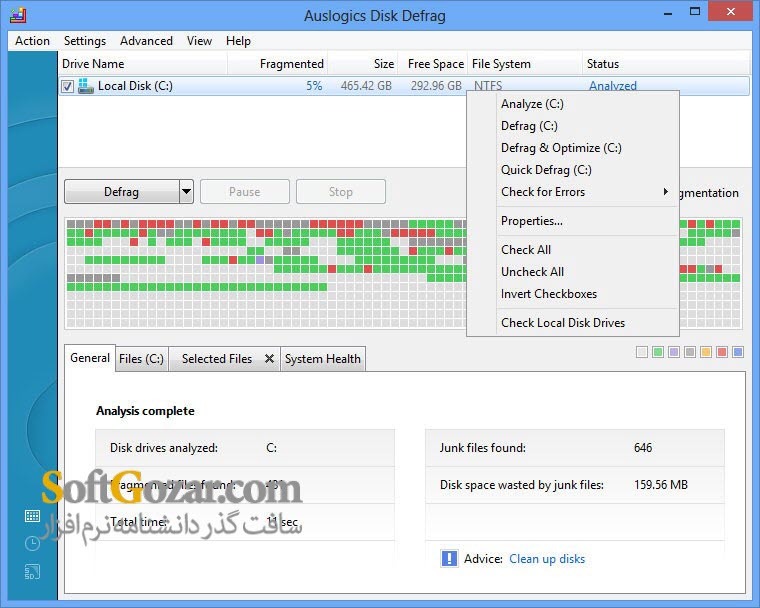Click the orange legend color swatch
The height and width of the screenshot is (608, 760).
click(x=706, y=352)
